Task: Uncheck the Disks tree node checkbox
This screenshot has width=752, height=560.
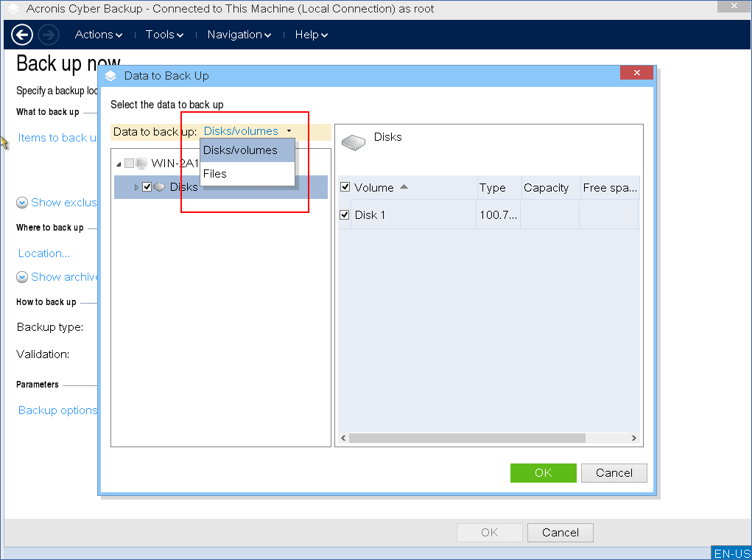Action: 147,186
